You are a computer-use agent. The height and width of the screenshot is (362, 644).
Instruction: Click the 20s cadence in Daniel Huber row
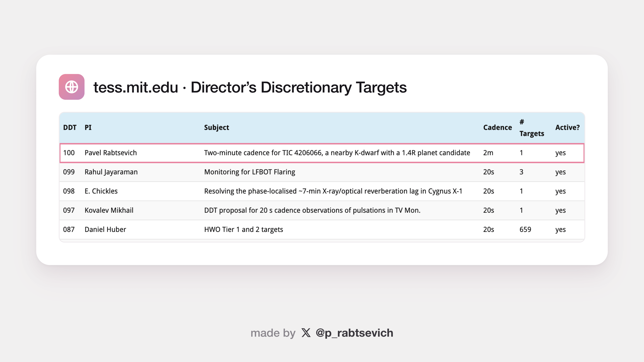click(x=488, y=229)
